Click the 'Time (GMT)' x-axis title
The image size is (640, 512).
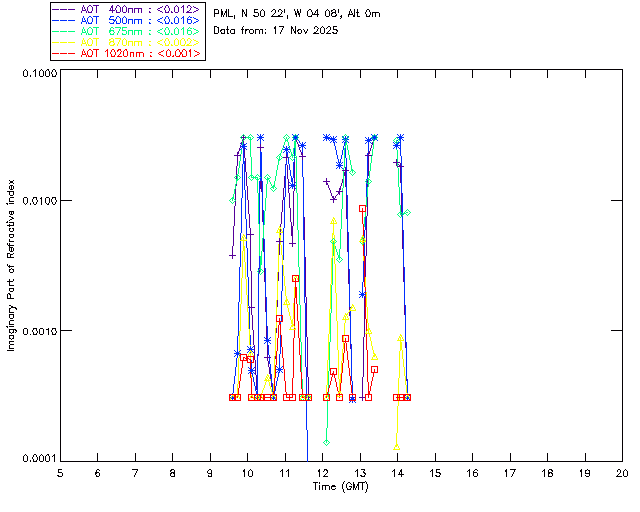tap(340, 486)
